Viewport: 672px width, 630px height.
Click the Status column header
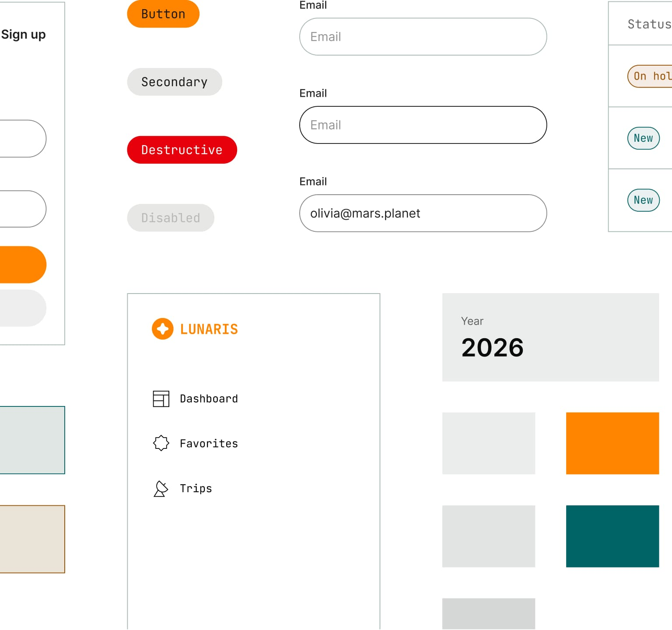(x=649, y=24)
